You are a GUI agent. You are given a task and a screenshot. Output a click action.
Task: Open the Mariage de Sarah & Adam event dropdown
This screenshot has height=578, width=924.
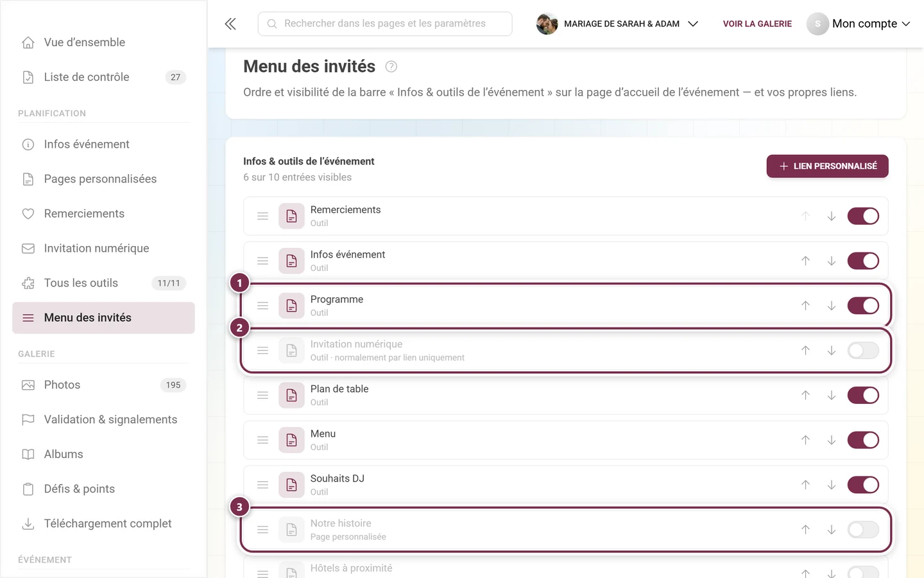(617, 24)
